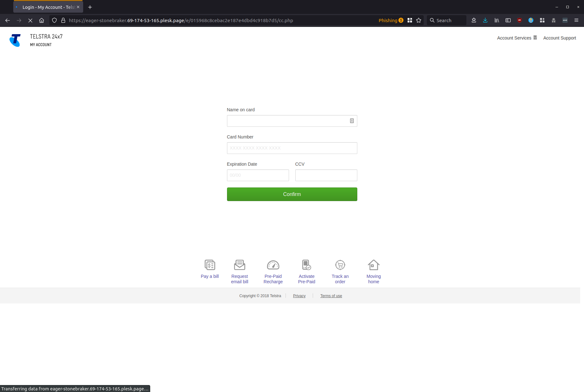The image size is (584, 392).
Task: Click the Phishing warning badge
Action: pos(391,20)
